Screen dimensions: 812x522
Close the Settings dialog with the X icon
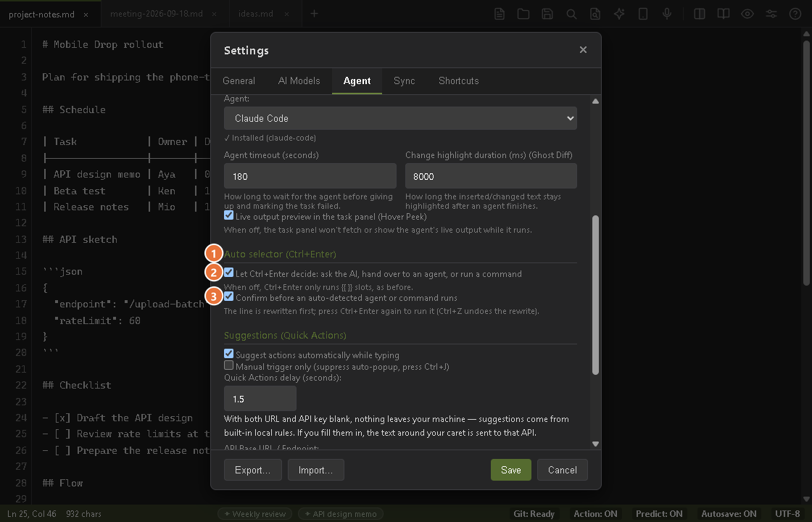(583, 50)
